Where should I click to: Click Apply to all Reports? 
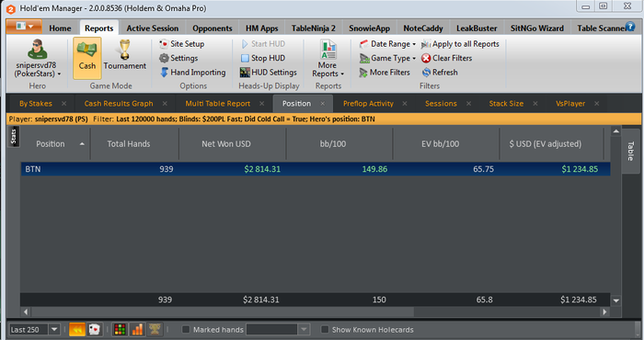460,44
